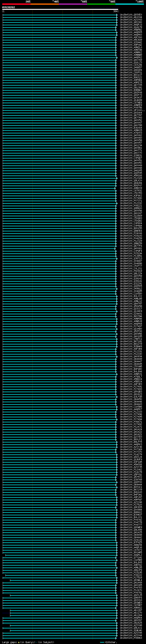Select hit UniRef100_Q38713

pyautogui.click(x=131, y=259)
